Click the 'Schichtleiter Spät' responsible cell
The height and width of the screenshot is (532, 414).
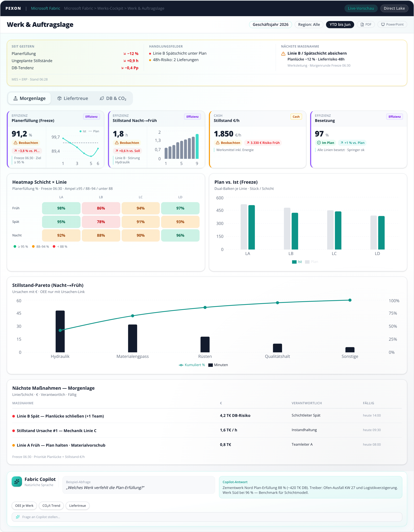coord(306,415)
